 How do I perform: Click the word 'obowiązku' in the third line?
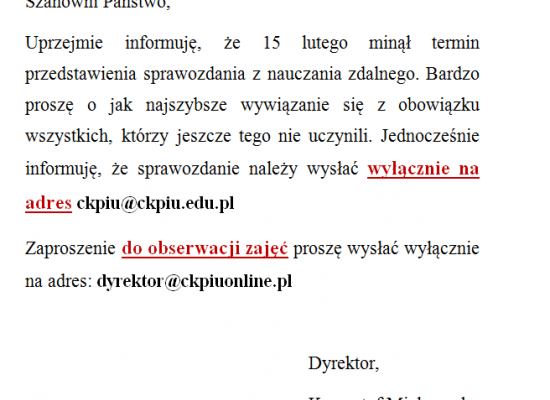point(439,106)
